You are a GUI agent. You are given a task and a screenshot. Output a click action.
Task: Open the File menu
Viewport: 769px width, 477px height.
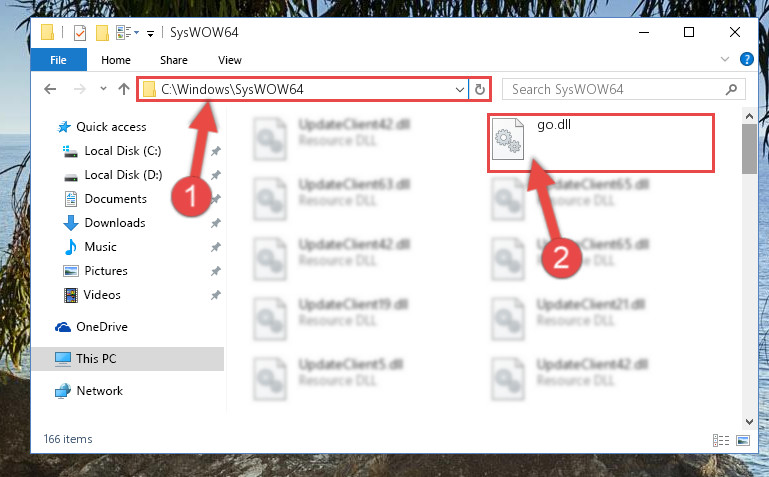[x=58, y=60]
